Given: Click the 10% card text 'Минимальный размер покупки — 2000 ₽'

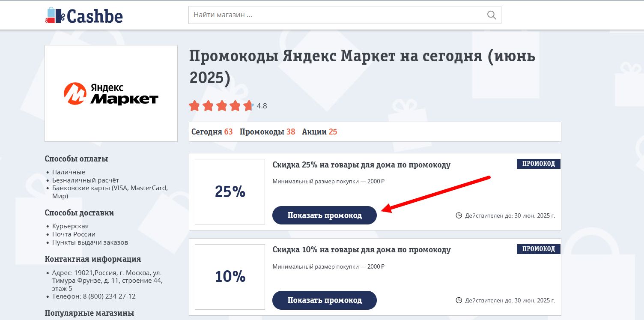Looking at the screenshot, I should tap(328, 267).
